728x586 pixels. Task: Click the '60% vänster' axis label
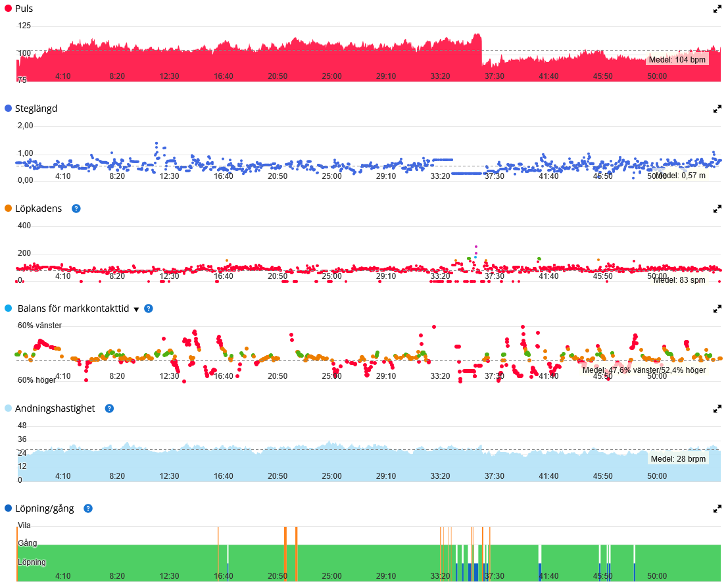(39, 326)
